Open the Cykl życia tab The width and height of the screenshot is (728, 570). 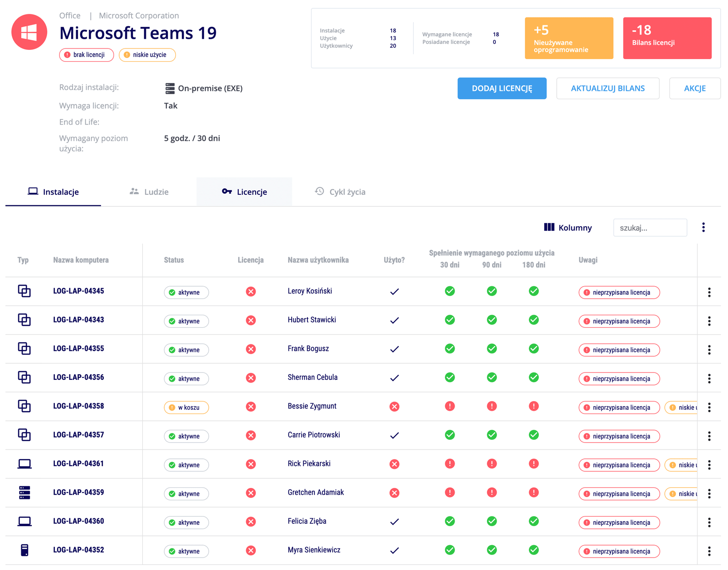(x=340, y=192)
